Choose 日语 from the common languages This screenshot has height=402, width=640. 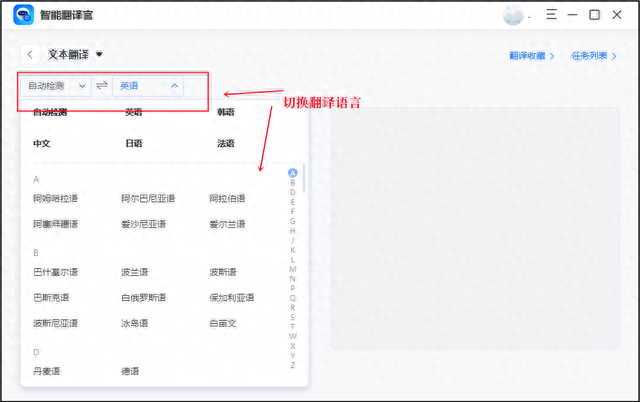(134, 143)
